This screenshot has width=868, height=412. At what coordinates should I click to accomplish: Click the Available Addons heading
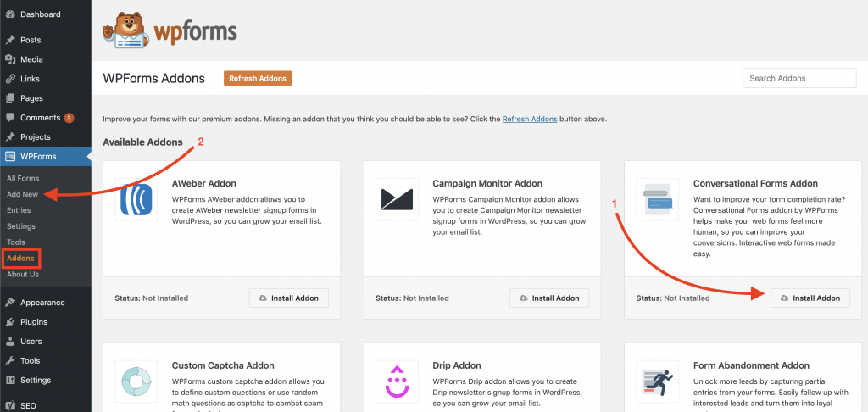tap(142, 142)
